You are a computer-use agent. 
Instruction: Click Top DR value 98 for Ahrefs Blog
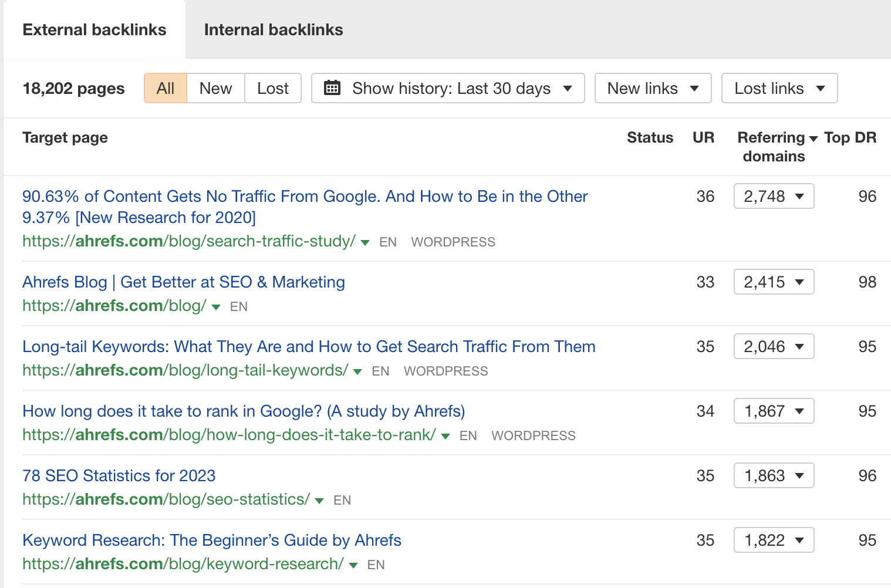pos(867,282)
